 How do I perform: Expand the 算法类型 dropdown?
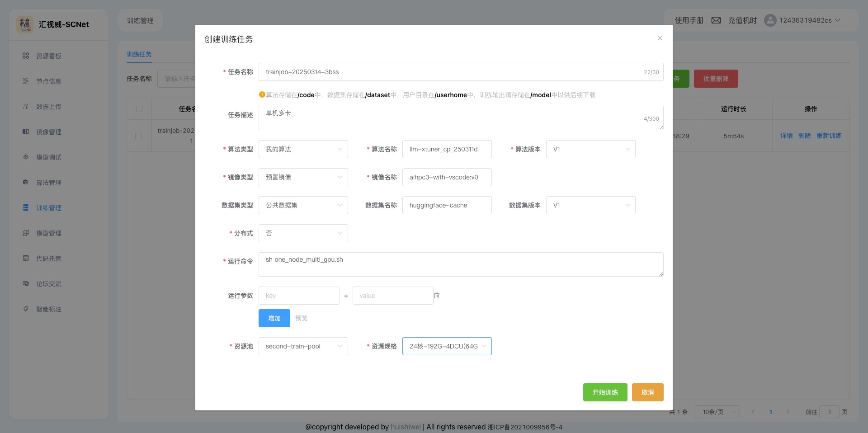coord(303,149)
